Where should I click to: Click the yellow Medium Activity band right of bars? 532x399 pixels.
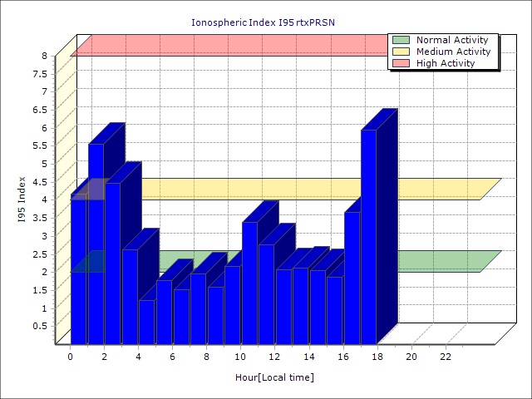coord(441,189)
